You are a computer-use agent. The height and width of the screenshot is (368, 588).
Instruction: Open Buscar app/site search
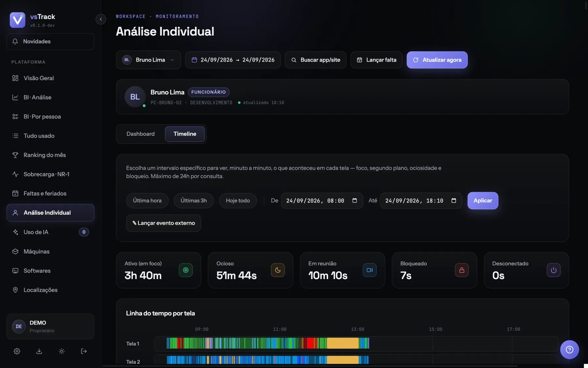coord(316,60)
